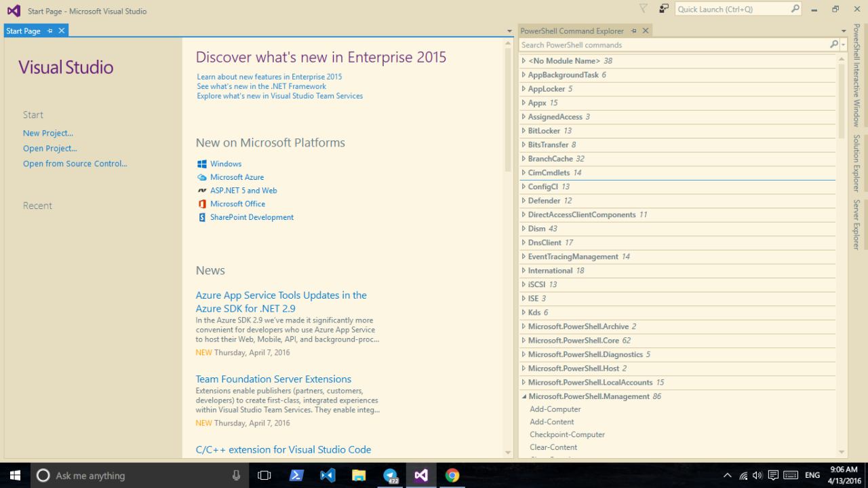868x488 pixels.
Task: Select the Start Page tab
Action: click(23, 31)
